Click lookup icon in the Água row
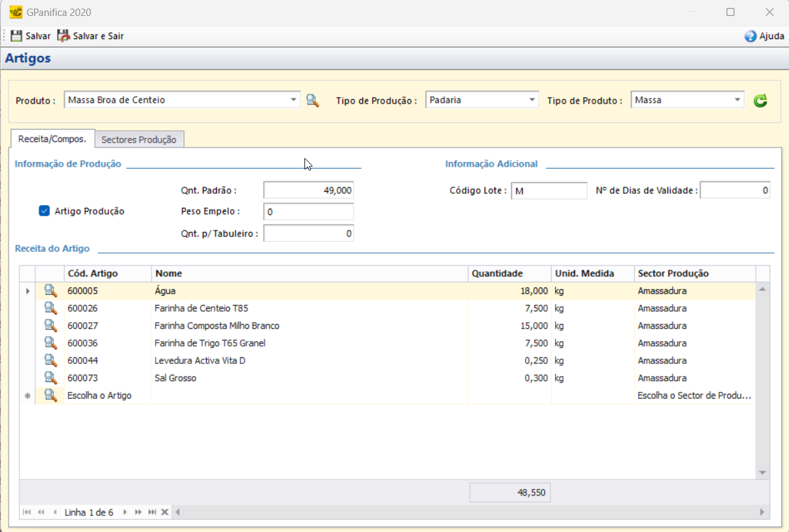Viewport: 789px width, 532px height. pos(51,291)
